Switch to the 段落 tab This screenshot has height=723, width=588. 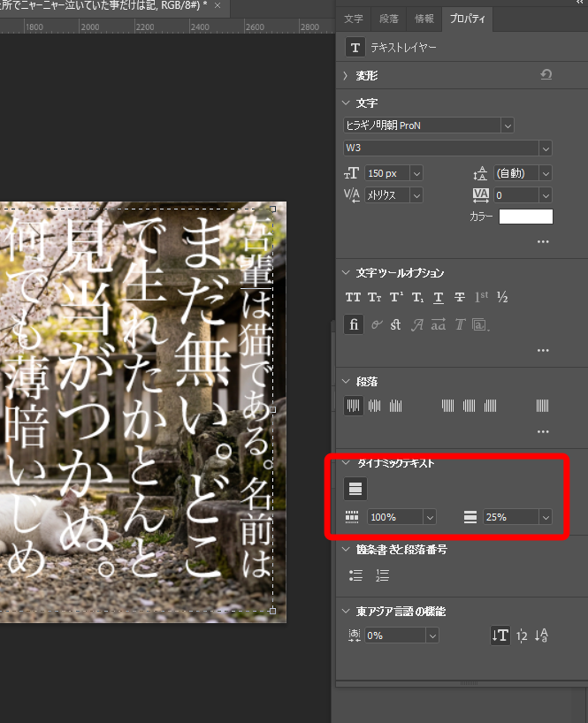389,19
